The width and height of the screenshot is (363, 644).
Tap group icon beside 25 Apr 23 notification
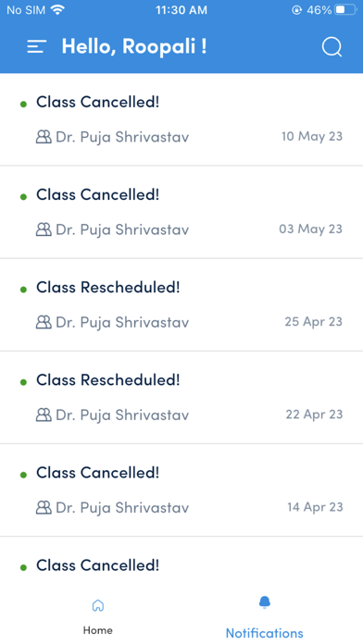[44, 322]
